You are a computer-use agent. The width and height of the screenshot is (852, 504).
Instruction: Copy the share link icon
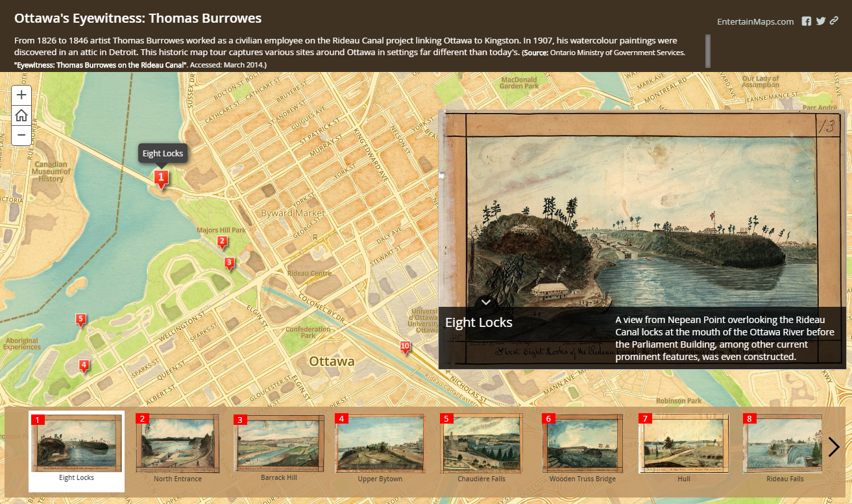pos(834,21)
